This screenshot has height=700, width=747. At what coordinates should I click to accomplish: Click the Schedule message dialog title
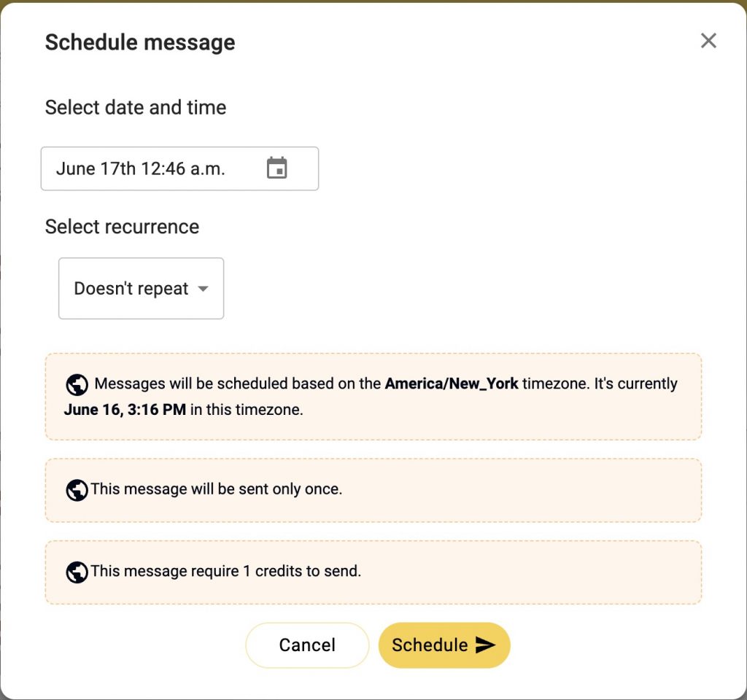pos(140,42)
